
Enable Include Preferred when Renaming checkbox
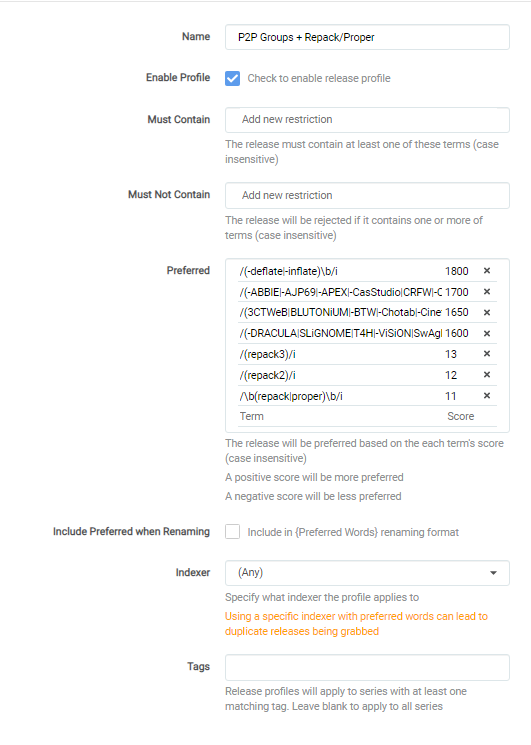pos(232,531)
